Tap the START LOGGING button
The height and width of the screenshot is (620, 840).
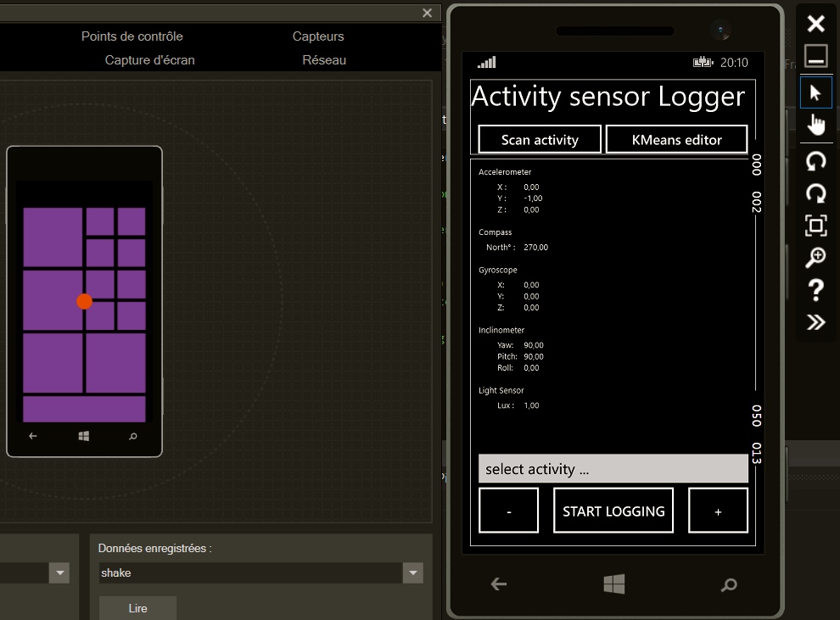(613, 511)
